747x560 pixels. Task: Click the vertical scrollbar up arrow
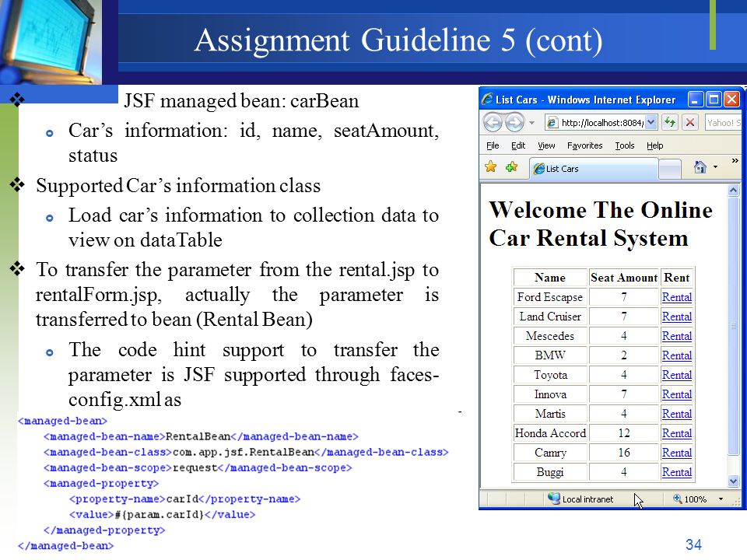[734, 190]
